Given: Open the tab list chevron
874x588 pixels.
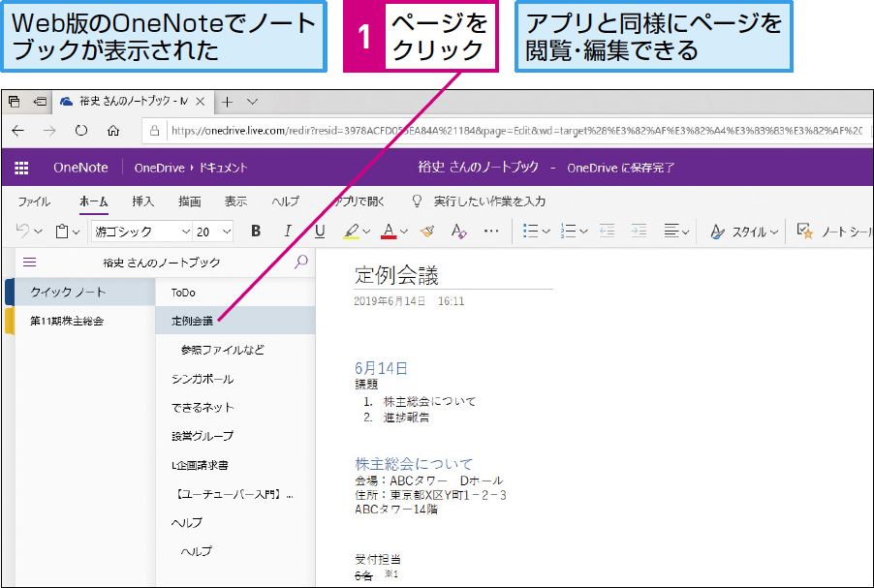Looking at the screenshot, I should [252, 102].
